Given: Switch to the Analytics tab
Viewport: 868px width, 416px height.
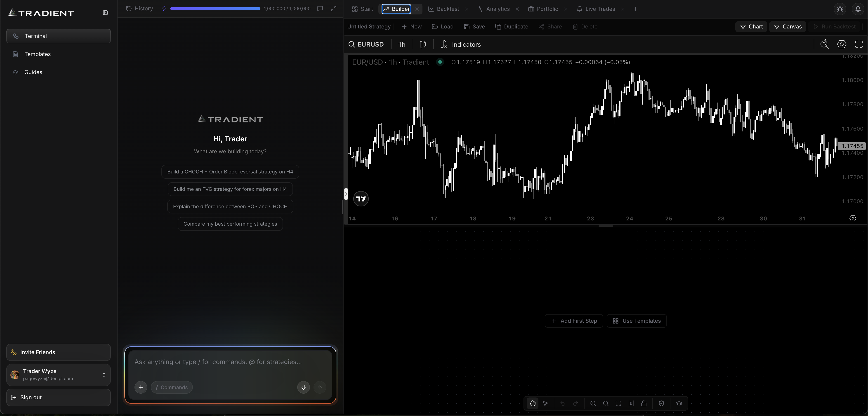Looking at the screenshot, I should [x=494, y=9].
